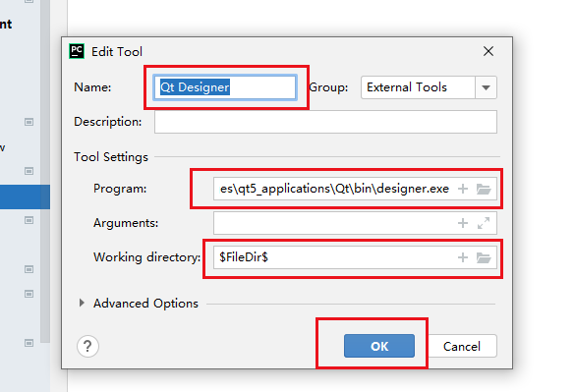The width and height of the screenshot is (574, 392).
Task: Insert macro into the Program field
Action: tap(463, 189)
